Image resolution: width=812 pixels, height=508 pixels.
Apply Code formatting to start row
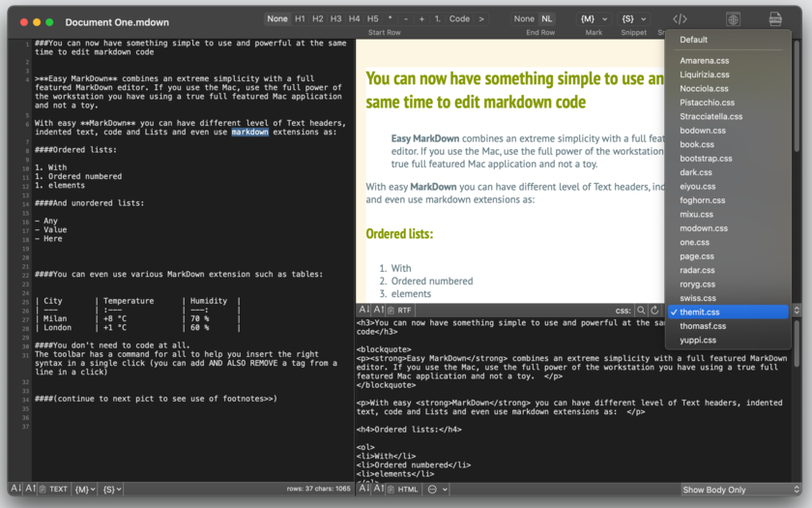(459, 18)
